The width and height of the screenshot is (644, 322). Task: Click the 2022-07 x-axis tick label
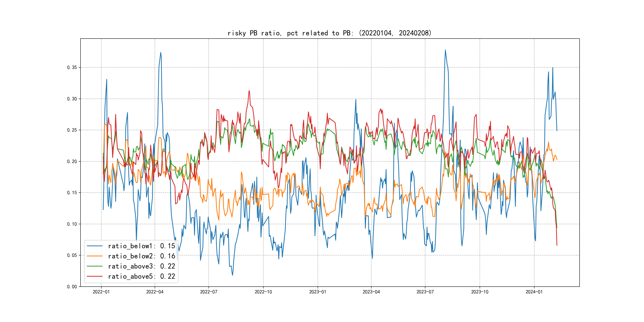209,292
